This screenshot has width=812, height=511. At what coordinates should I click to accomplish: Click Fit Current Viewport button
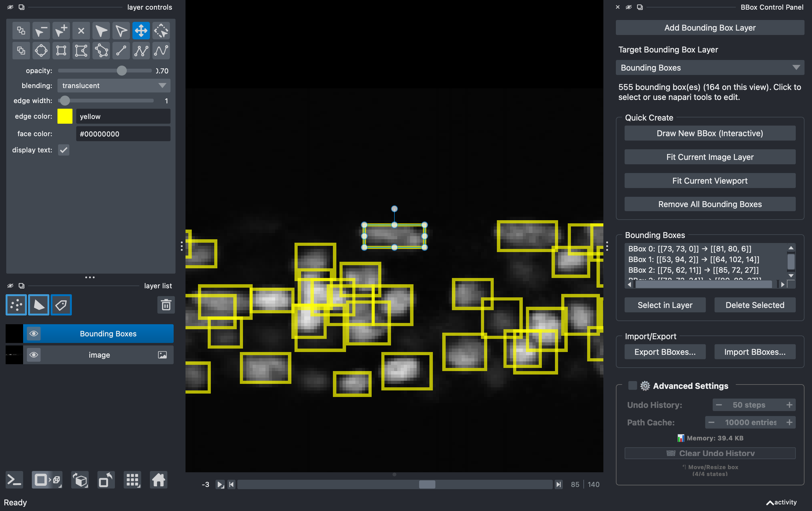(710, 181)
